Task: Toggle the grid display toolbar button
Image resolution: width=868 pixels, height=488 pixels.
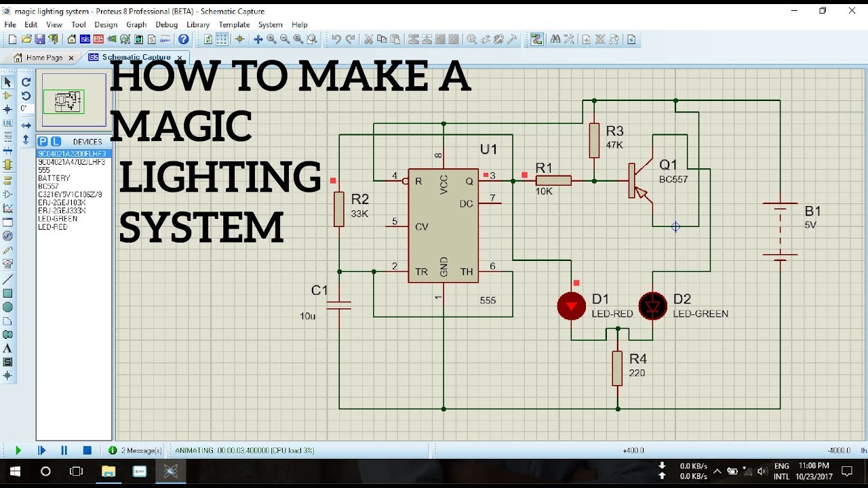Action: [x=221, y=39]
